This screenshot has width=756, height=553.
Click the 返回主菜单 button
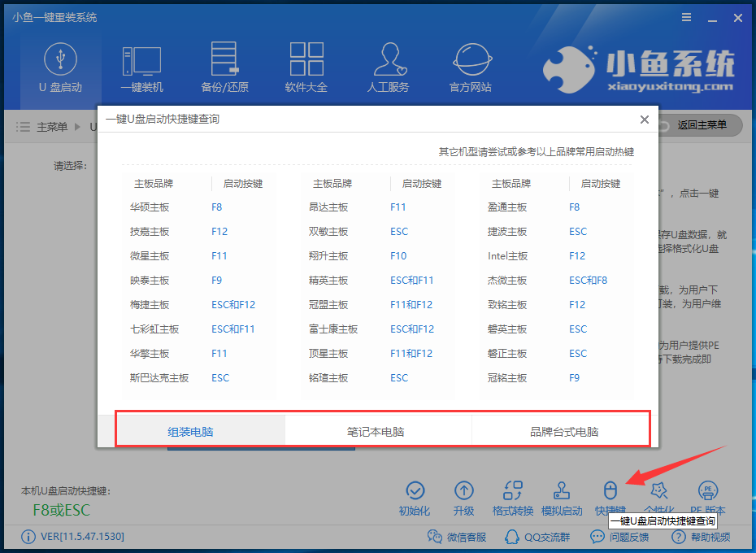click(x=701, y=124)
